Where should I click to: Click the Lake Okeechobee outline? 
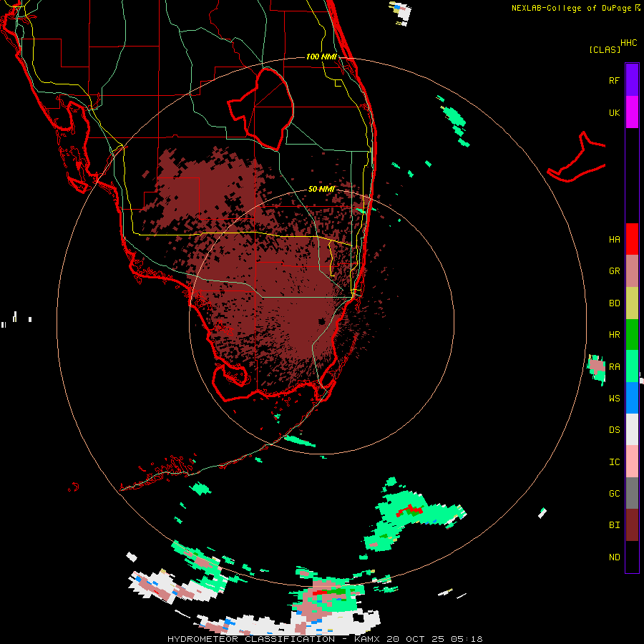click(260, 109)
